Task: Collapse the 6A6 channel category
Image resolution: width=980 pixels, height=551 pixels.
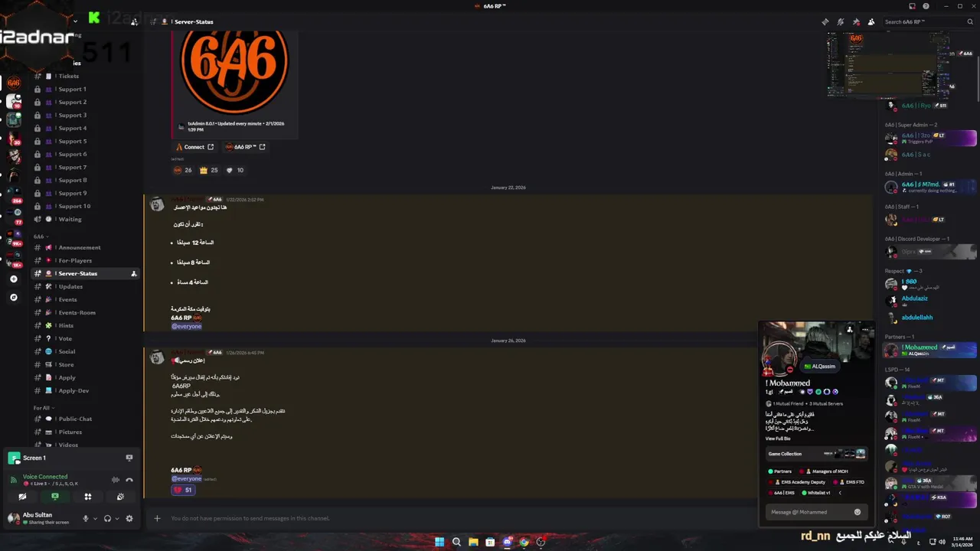Action: pos(40,236)
